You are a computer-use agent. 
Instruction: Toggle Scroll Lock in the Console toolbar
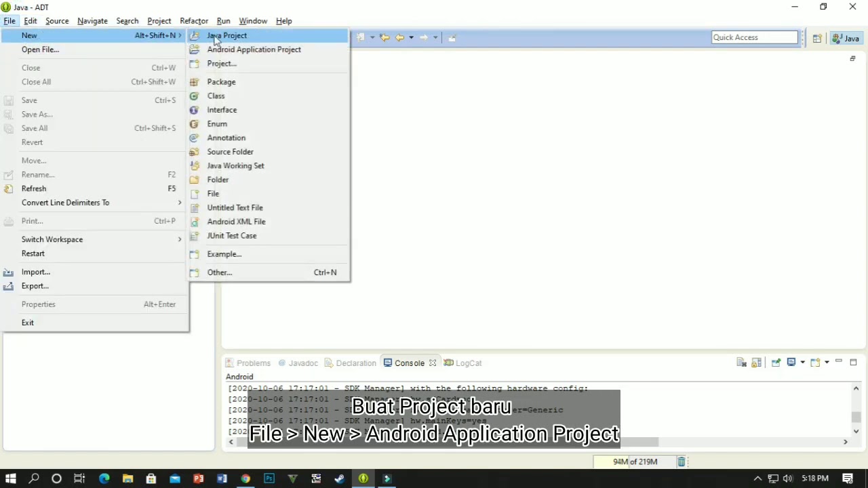756,363
